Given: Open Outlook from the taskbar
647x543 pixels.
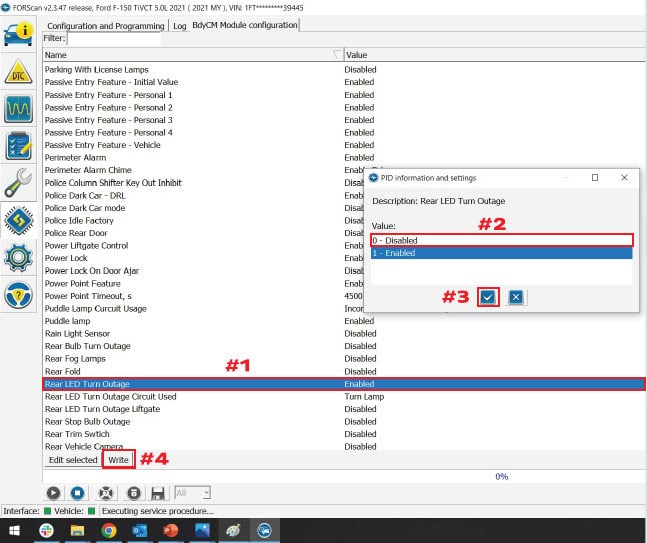Looking at the screenshot, I should [139, 531].
